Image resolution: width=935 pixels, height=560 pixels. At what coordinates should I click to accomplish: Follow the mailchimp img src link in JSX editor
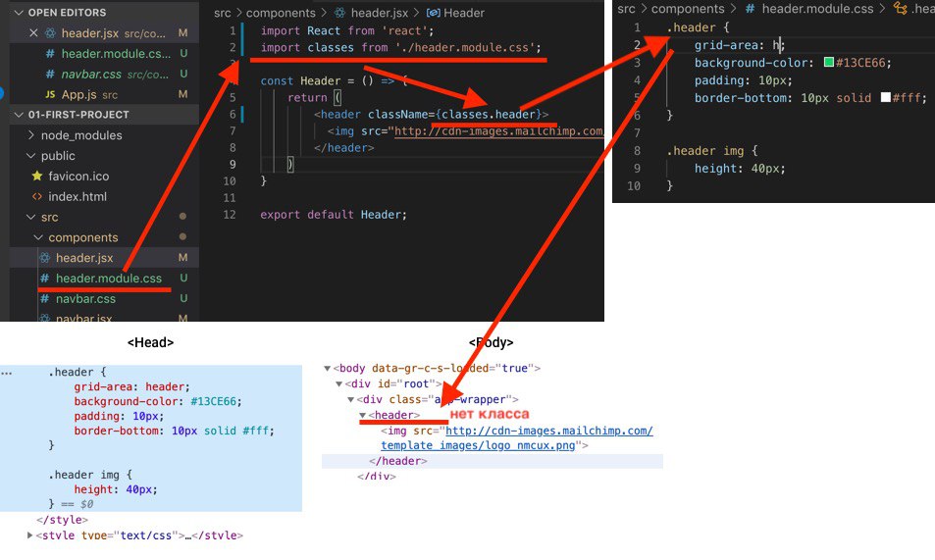[498, 130]
